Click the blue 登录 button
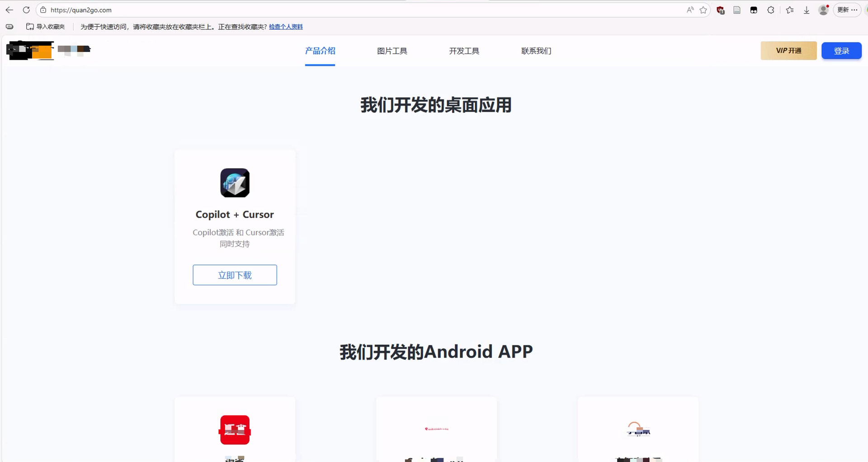 click(841, 51)
